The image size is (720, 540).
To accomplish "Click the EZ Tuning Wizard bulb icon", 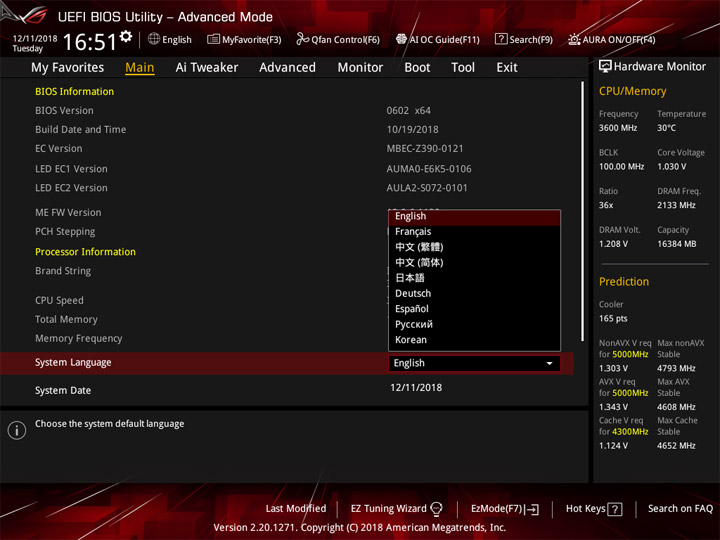I will (436, 508).
